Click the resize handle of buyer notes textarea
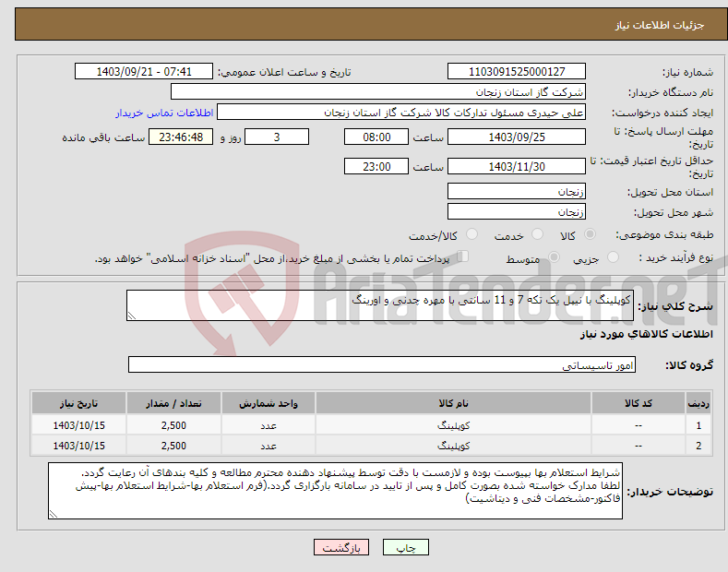The height and width of the screenshot is (572, 728). 54,514
